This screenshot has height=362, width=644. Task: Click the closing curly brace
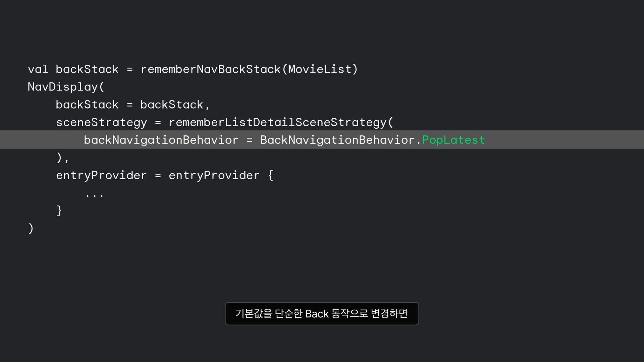[x=59, y=210]
